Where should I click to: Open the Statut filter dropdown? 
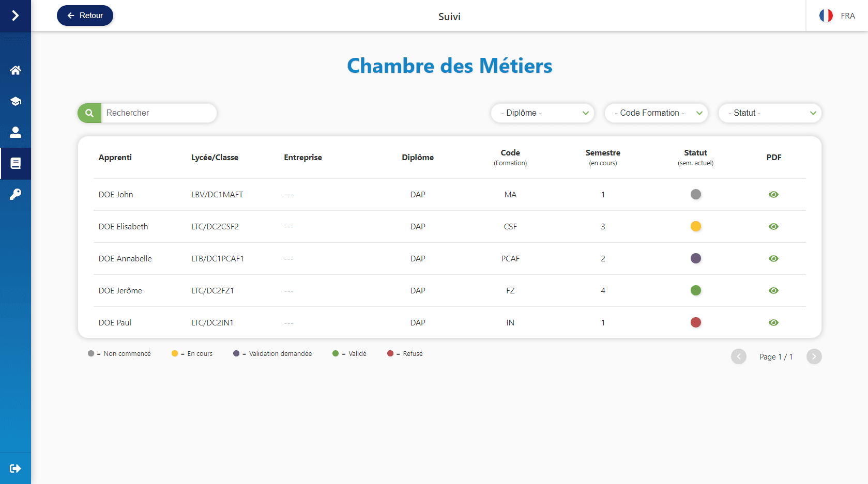(x=770, y=113)
